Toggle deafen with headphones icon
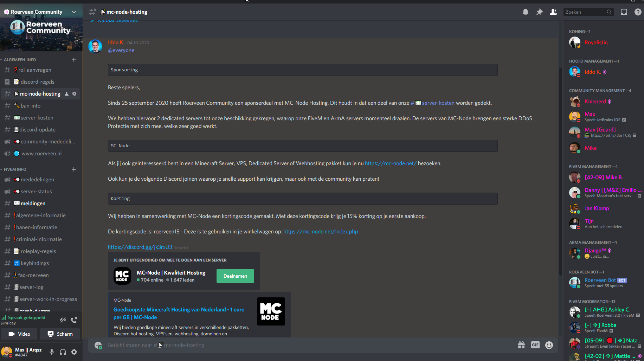 (63, 352)
